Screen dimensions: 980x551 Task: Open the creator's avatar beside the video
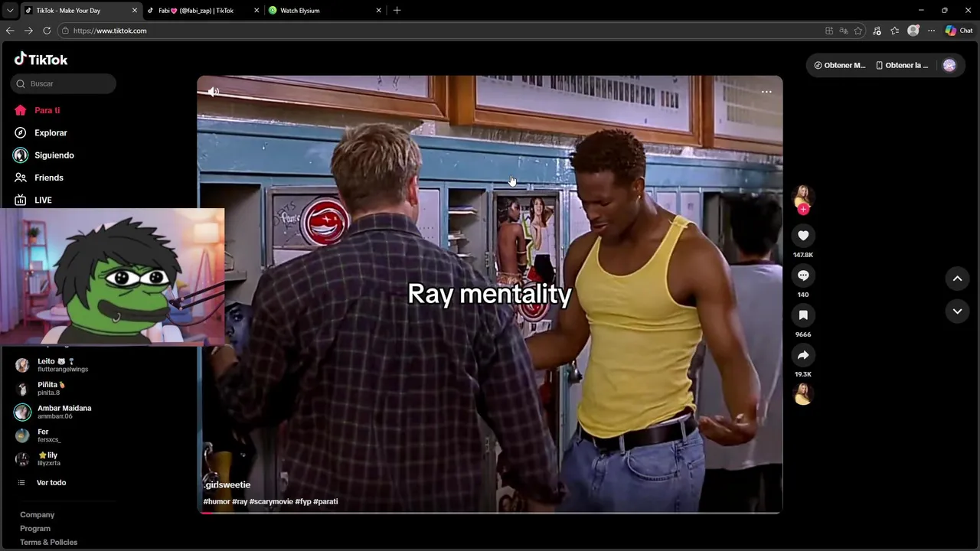click(803, 195)
